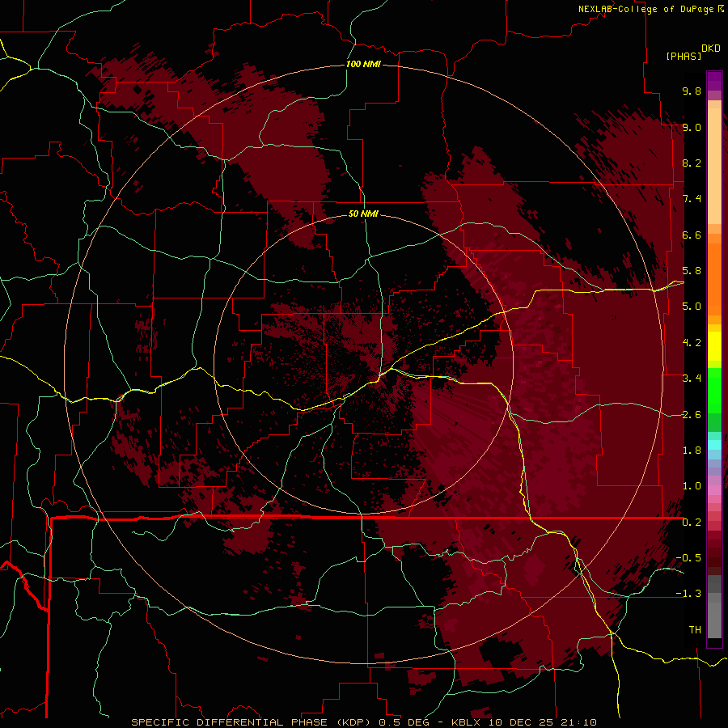Click the 6.6 value on the legend

[x=692, y=235]
